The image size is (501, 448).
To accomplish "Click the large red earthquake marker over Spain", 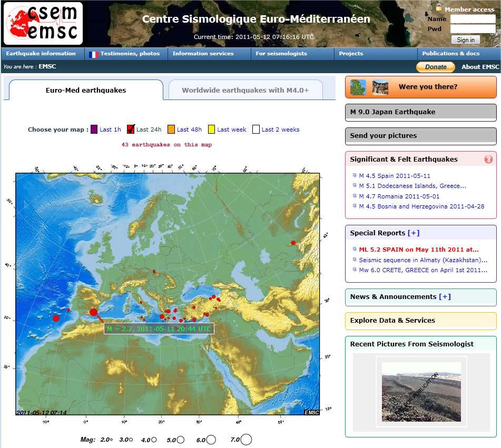I will point(93,312).
